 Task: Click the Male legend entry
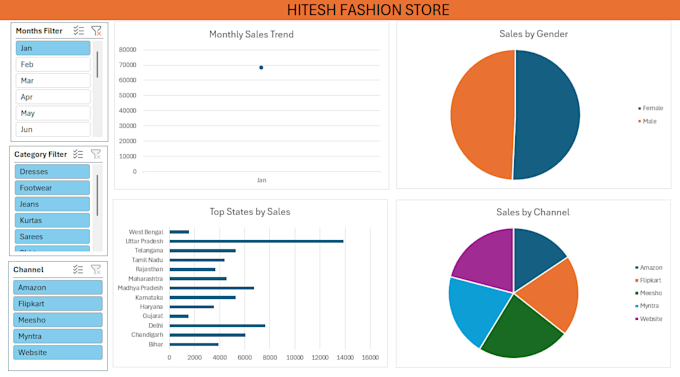647,121
